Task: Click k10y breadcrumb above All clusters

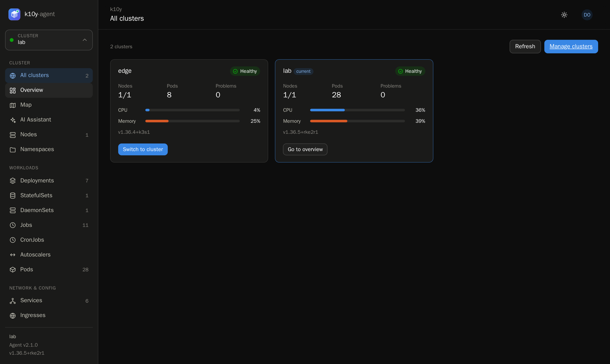Action: click(116, 9)
